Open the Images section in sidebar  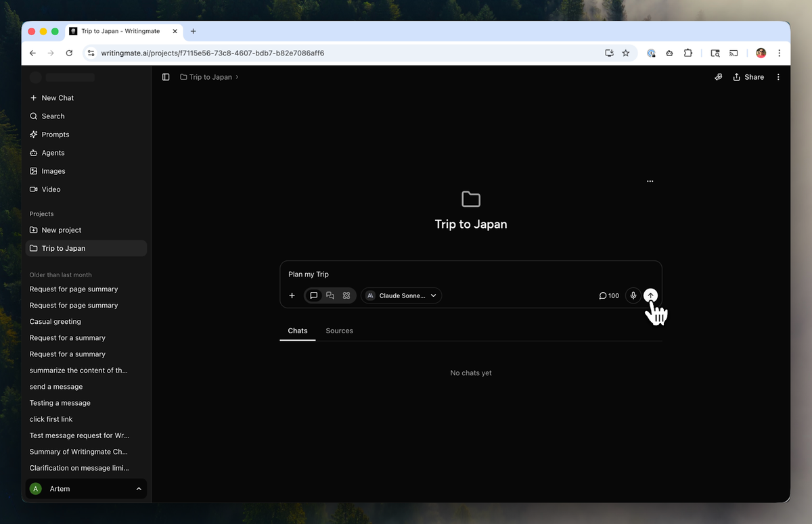53,171
